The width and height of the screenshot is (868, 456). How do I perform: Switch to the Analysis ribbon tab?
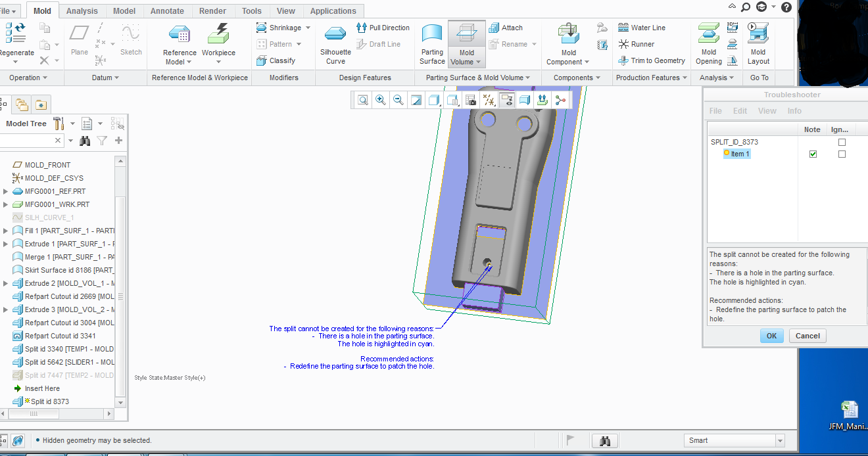coord(82,11)
